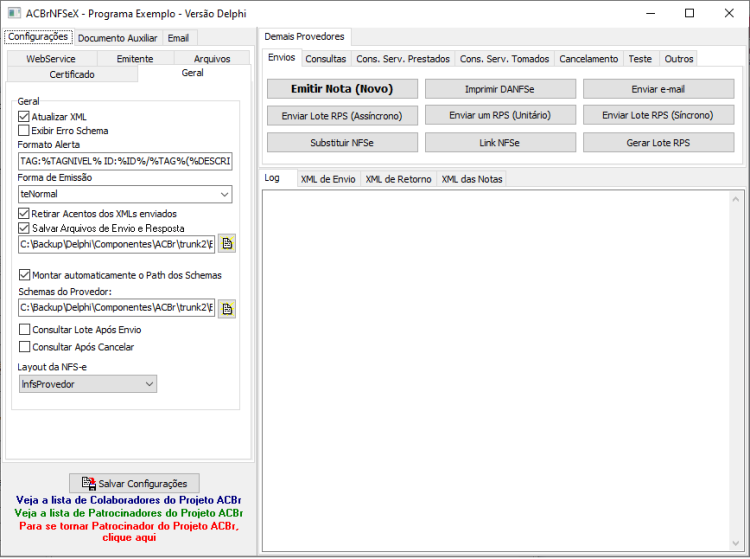Screen dimensions: 750x559
Task: Click the browse icon next to Schemas do Provedor
Action: pos(227,309)
